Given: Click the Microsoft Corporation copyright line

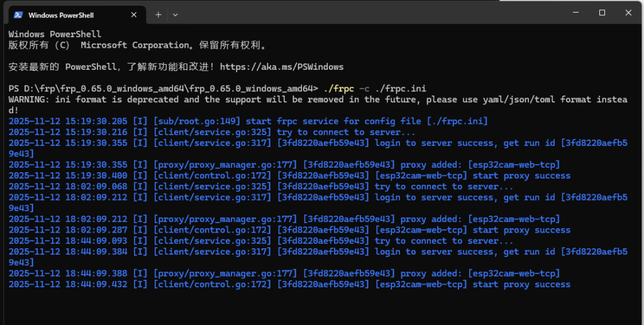Looking at the screenshot, I should [x=138, y=45].
